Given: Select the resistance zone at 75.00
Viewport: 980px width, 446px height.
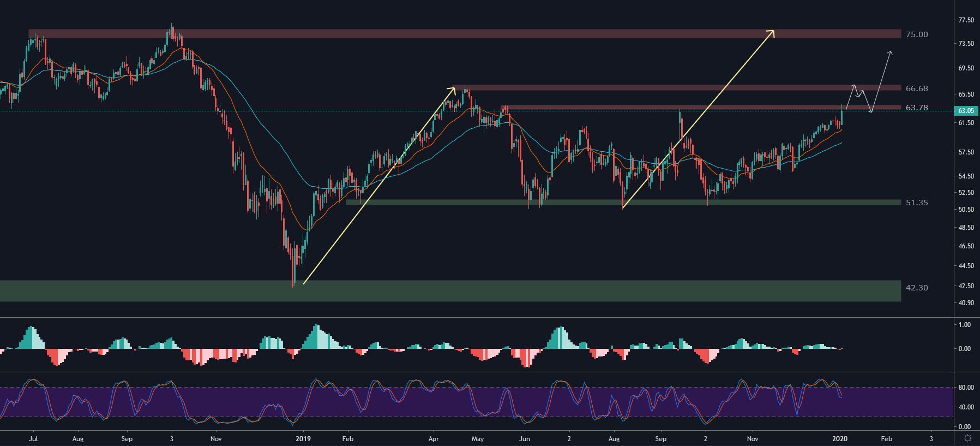Looking at the screenshot, I should point(465,34).
